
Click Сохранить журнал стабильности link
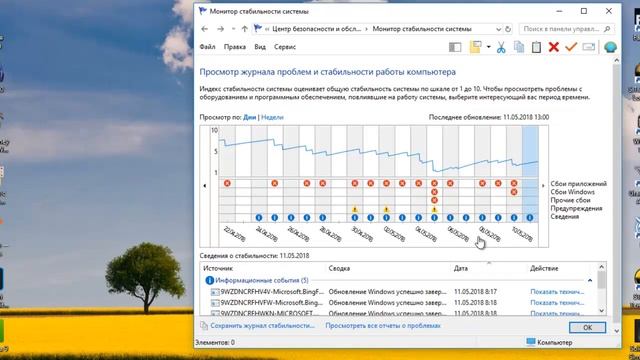[x=262, y=326]
